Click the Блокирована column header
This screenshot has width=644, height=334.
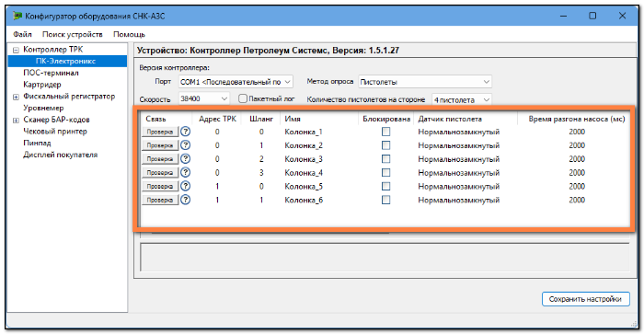click(x=386, y=119)
